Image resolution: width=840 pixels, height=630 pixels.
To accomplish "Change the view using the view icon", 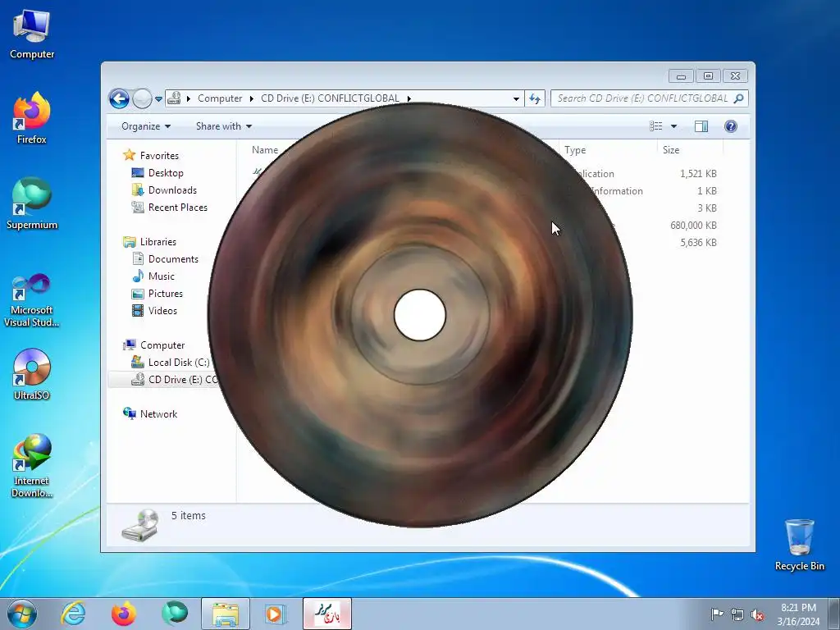I will [x=655, y=126].
